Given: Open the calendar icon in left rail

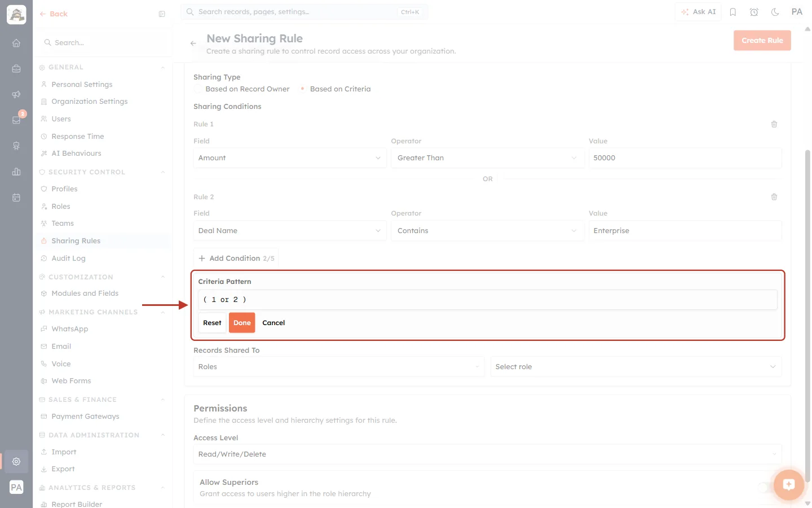Looking at the screenshot, I should pos(16,198).
